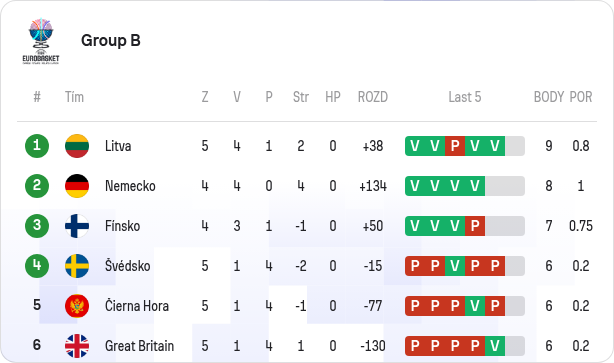Click the Lithuania flag icon
The width and height of the screenshot is (614, 363).
[77, 146]
